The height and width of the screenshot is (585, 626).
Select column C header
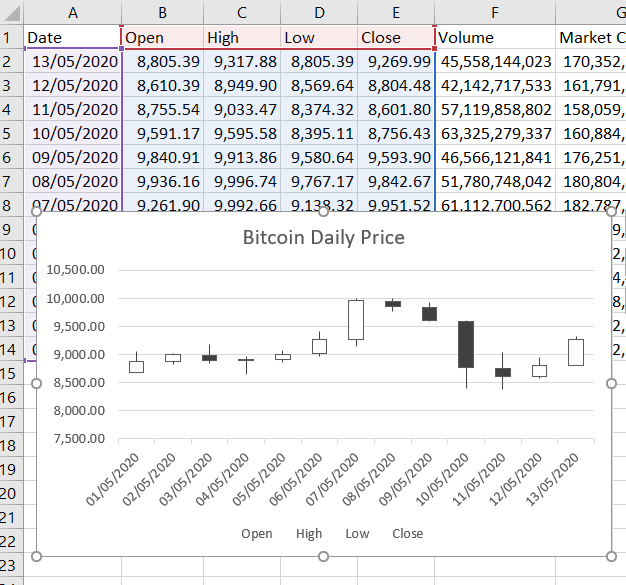click(x=242, y=13)
